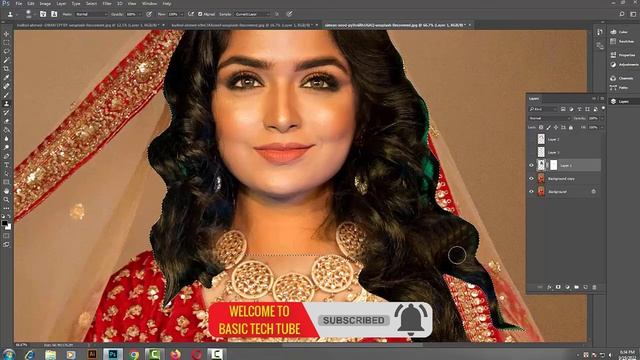Open the Properties panel
Image resolution: width=640 pixels, height=360 pixels.
coord(623,55)
